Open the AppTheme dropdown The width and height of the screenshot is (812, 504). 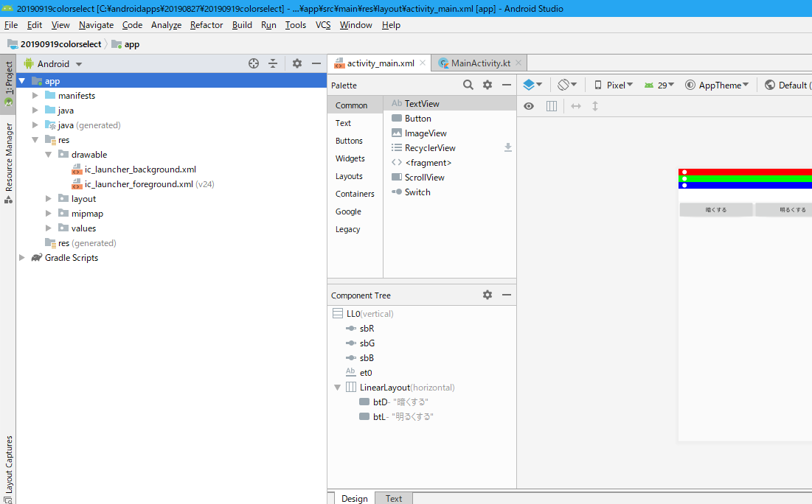(x=717, y=85)
